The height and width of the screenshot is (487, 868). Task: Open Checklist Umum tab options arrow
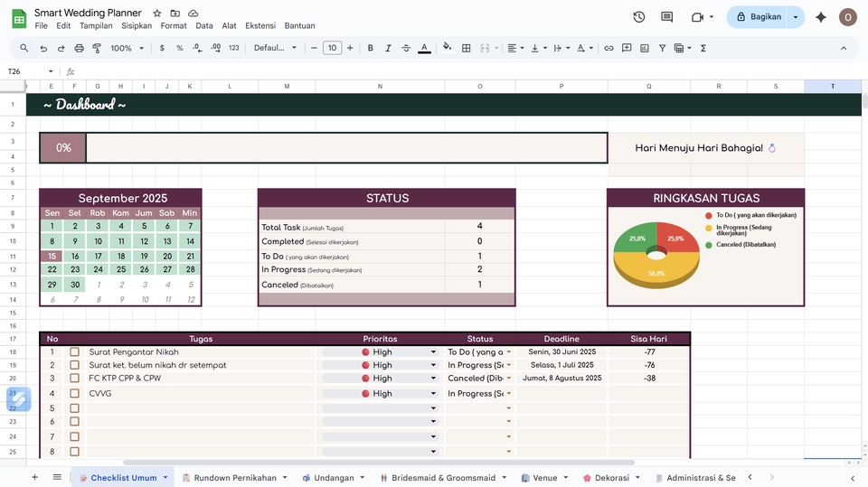[x=165, y=477]
